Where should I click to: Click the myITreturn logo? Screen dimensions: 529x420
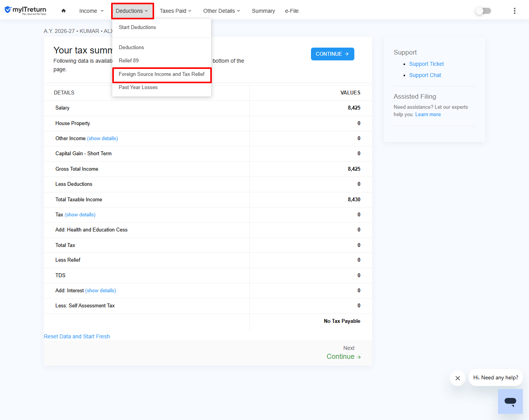(26, 10)
